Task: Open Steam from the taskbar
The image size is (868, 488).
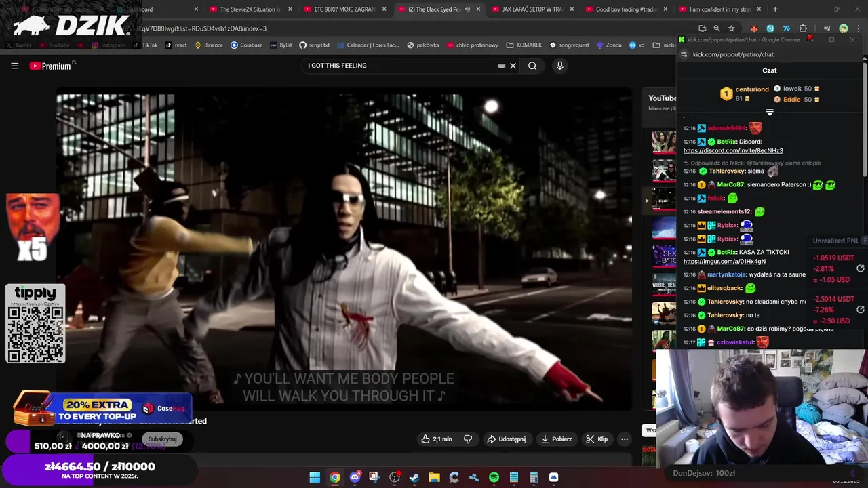Action: [414, 477]
